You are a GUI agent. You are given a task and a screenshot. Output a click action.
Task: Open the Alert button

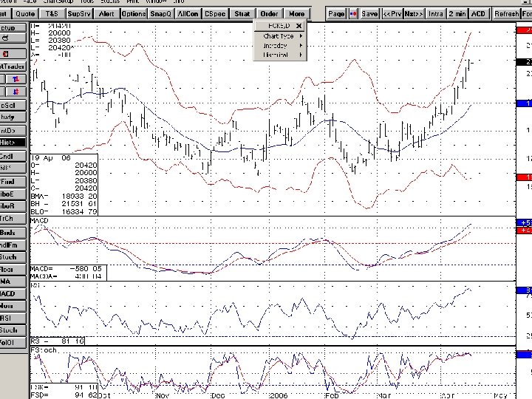click(x=106, y=14)
